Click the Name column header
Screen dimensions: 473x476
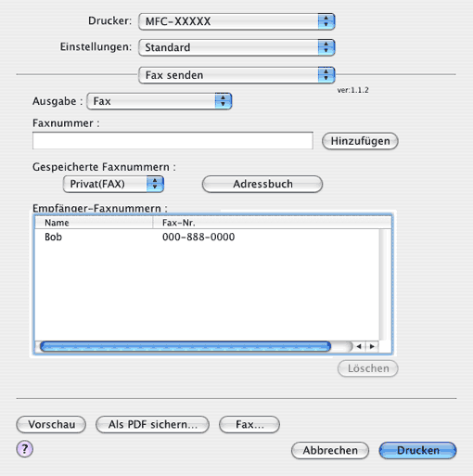[94, 223]
